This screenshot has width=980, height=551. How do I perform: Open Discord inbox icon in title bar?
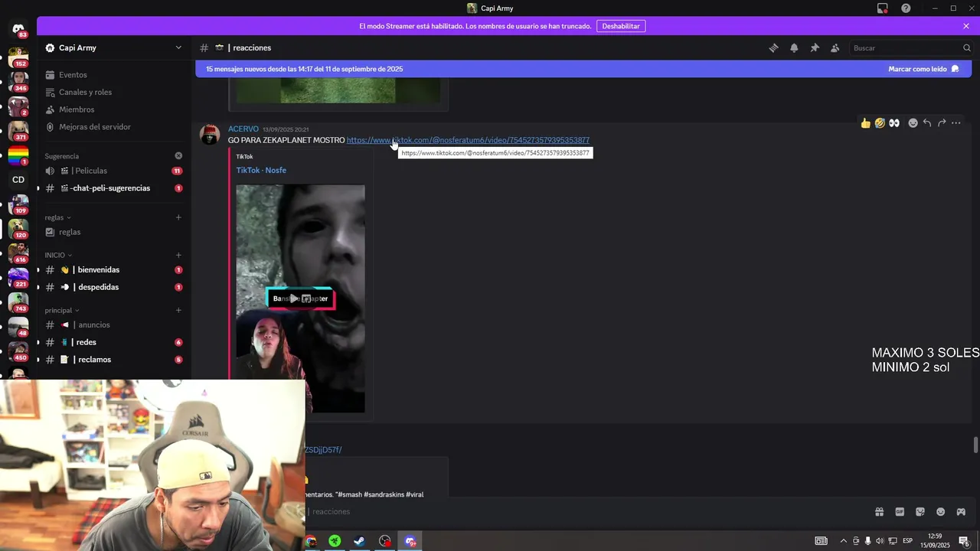pos(883,8)
